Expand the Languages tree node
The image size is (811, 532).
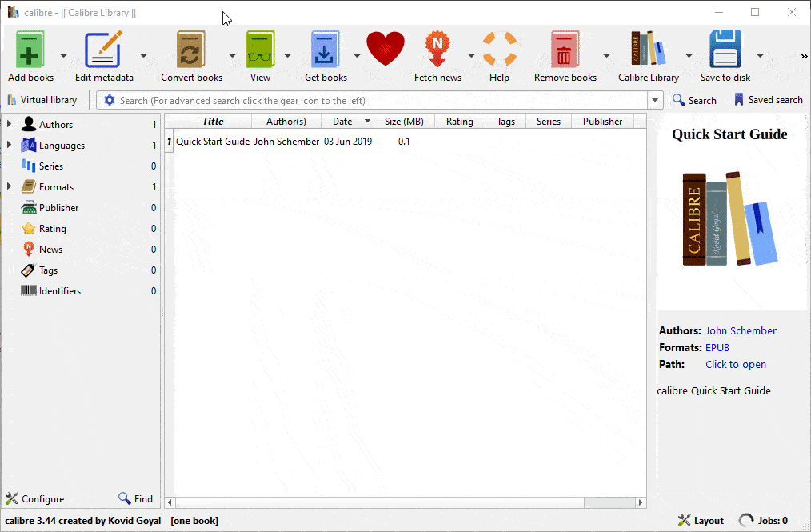point(10,145)
